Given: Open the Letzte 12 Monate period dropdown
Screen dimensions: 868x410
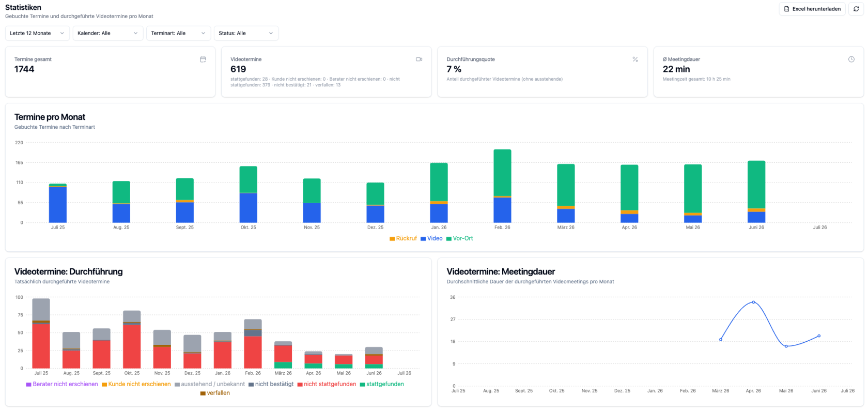Looking at the screenshot, I should (37, 33).
